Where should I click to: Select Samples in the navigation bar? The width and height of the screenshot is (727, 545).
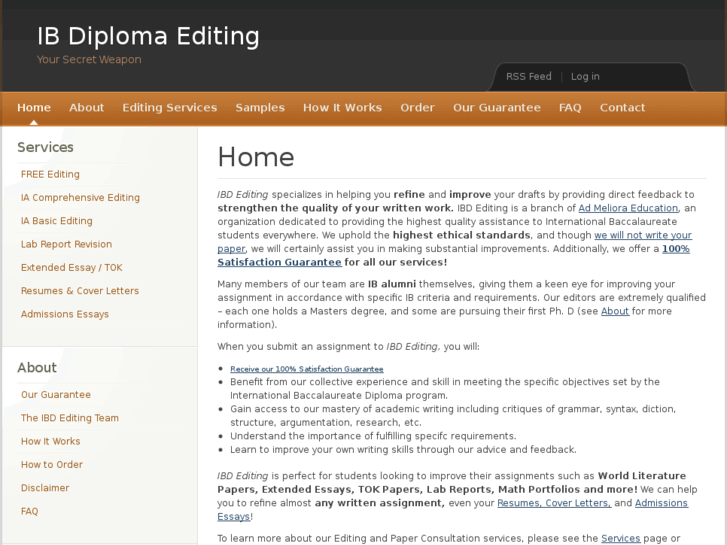click(x=260, y=108)
